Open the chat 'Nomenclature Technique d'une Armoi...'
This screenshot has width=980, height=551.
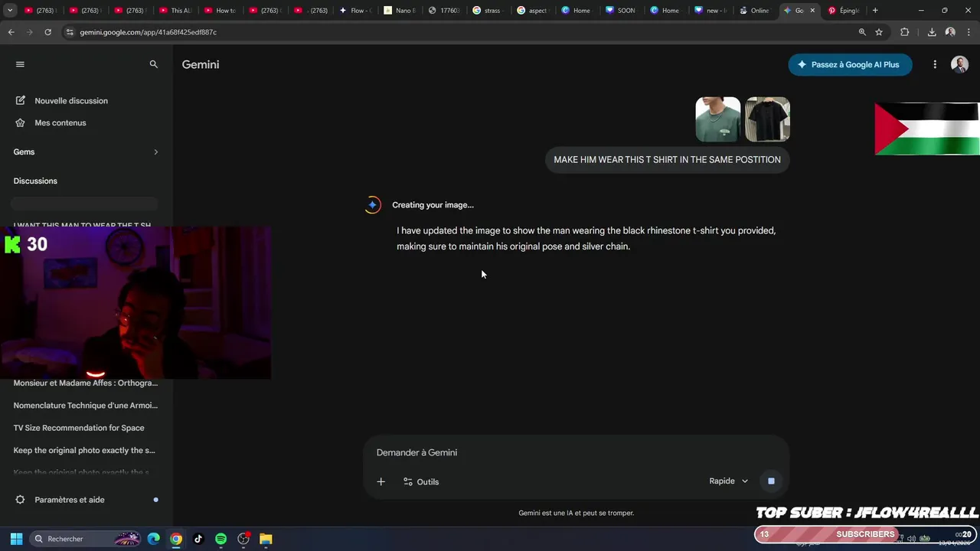(86, 405)
